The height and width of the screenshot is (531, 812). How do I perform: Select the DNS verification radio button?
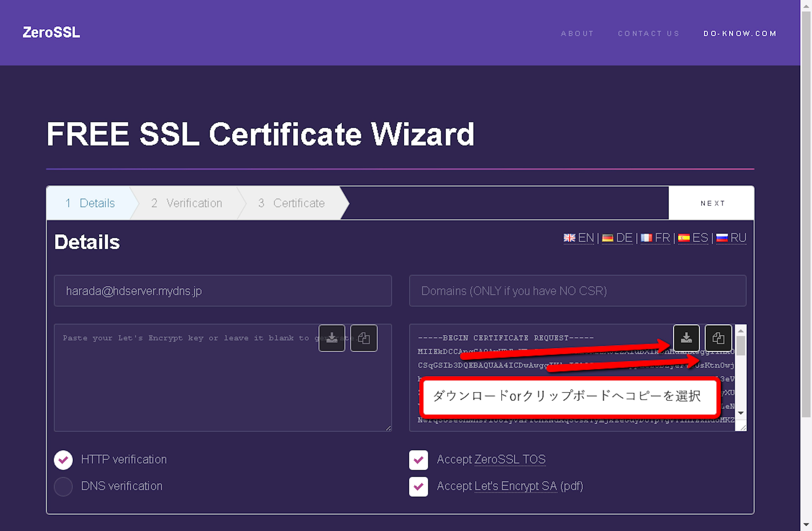coord(63,486)
